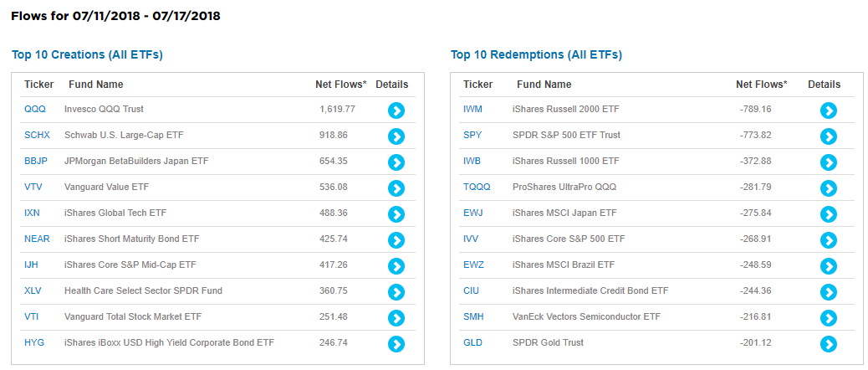868x370 pixels.
Task: Open details arrow for Vanguard Total Stock Market ETF
Action: (x=396, y=318)
